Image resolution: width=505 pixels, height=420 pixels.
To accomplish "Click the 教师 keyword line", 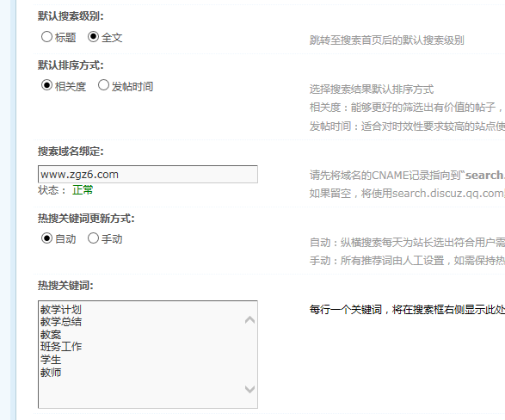I will [51, 373].
